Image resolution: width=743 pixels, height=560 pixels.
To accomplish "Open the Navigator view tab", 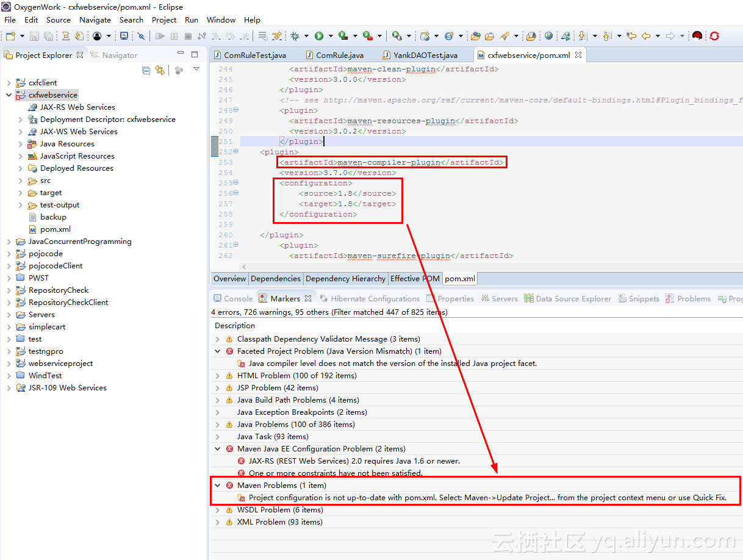I will [114, 56].
